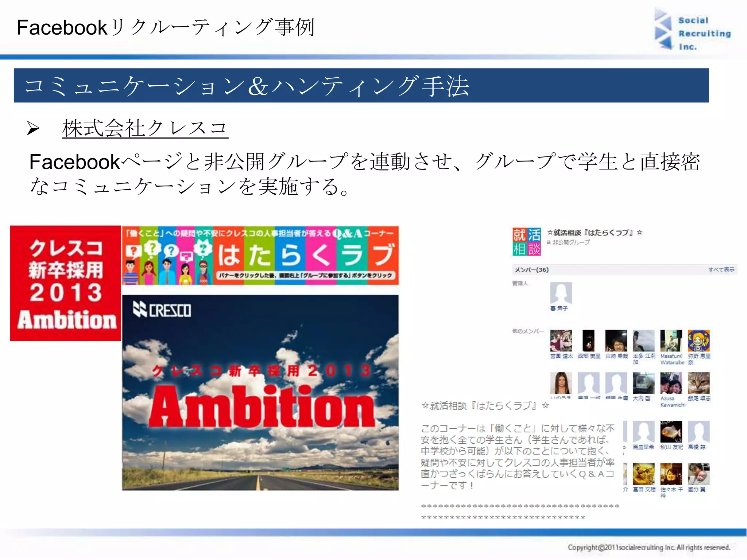Click the はたらくラブ Q&A banner
Screen dimensions: 747x560
tap(260, 255)
